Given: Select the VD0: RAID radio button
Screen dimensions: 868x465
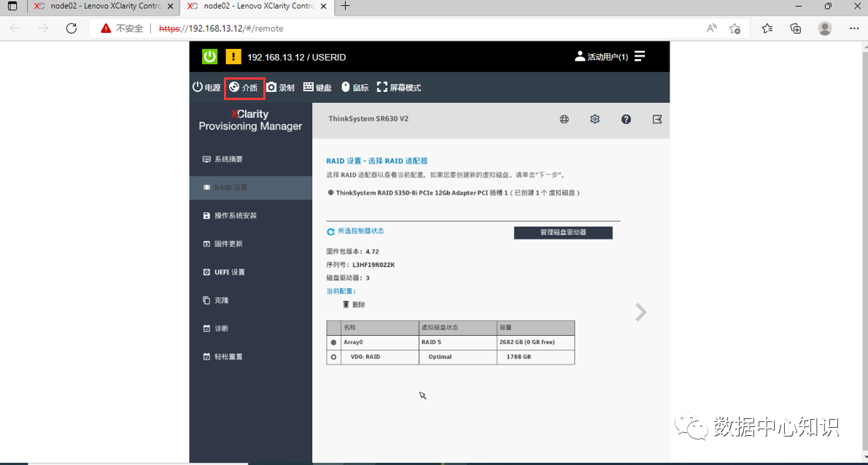Looking at the screenshot, I should point(333,358).
